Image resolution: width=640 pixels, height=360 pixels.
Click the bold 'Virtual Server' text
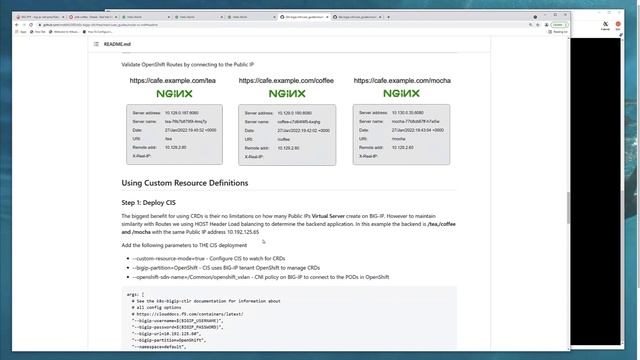point(328,216)
